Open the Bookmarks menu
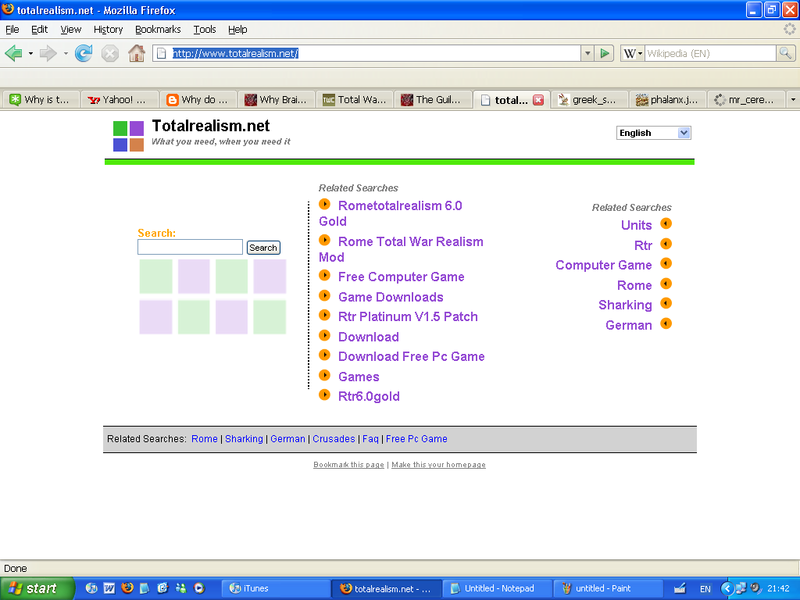Viewport: 800px width, 600px height. click(158, 30)
